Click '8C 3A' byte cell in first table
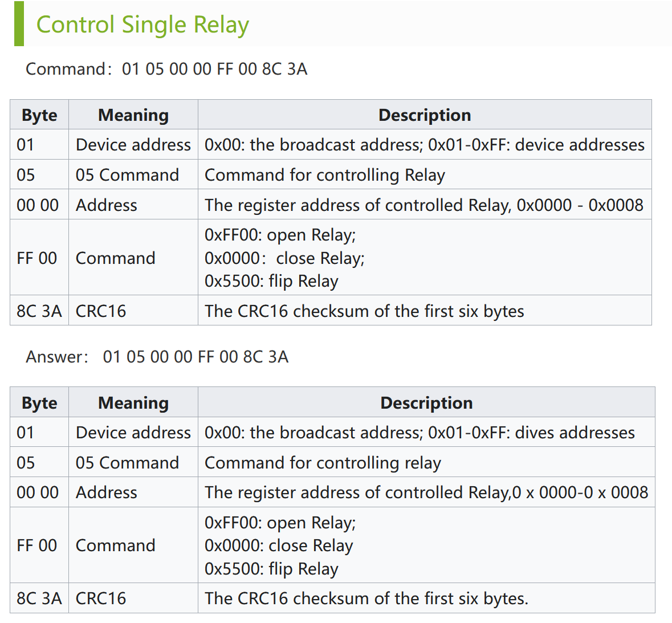Screen dimensions: 672x623 (x=39, y=311)
